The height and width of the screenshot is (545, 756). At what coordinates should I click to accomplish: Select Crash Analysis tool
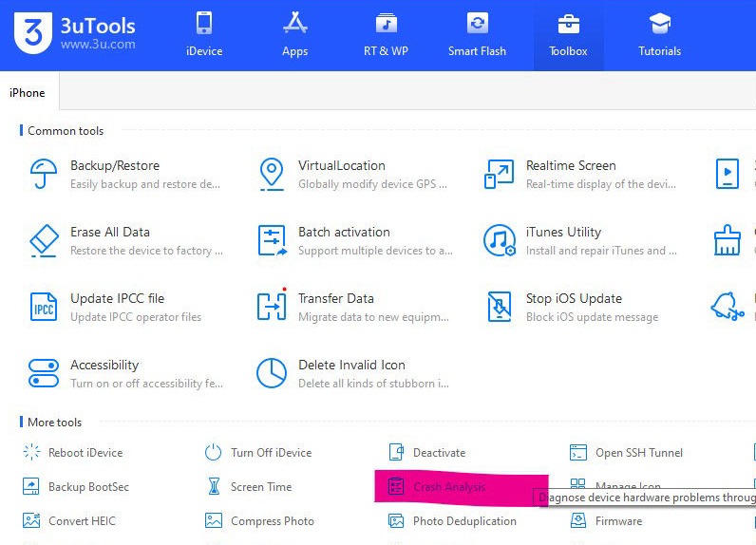tap(449, 487)
